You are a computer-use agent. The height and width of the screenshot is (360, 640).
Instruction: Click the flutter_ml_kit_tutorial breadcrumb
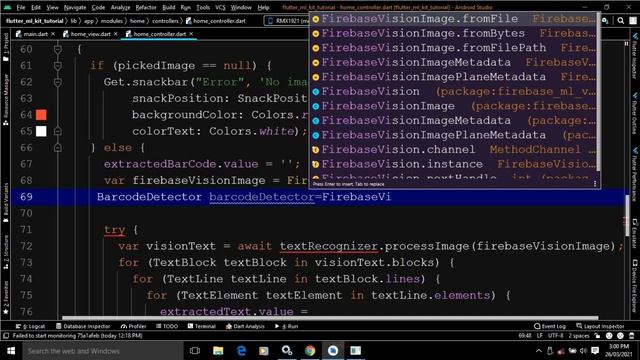pyautogui.click(x=35, y=21)
